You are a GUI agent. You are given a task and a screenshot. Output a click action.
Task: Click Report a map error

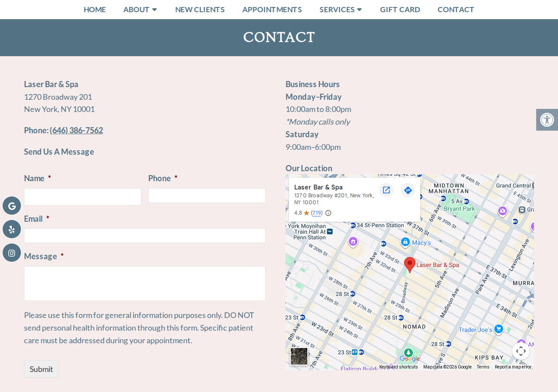[x=513, y=367]
